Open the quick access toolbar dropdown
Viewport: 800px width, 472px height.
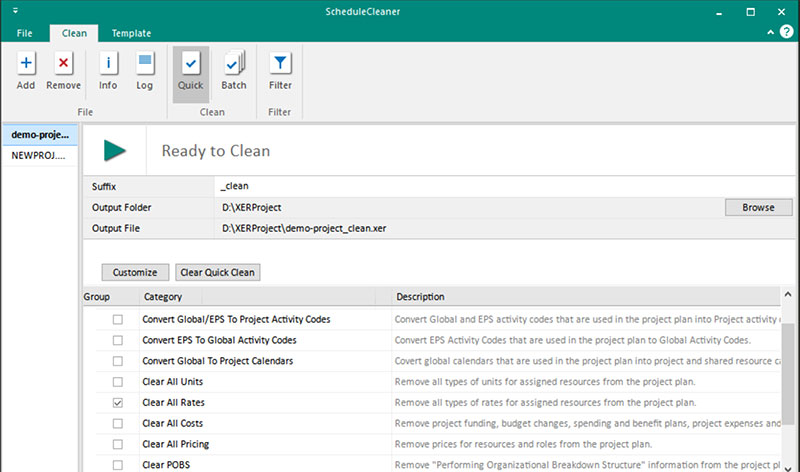click(x=15, y=10)
